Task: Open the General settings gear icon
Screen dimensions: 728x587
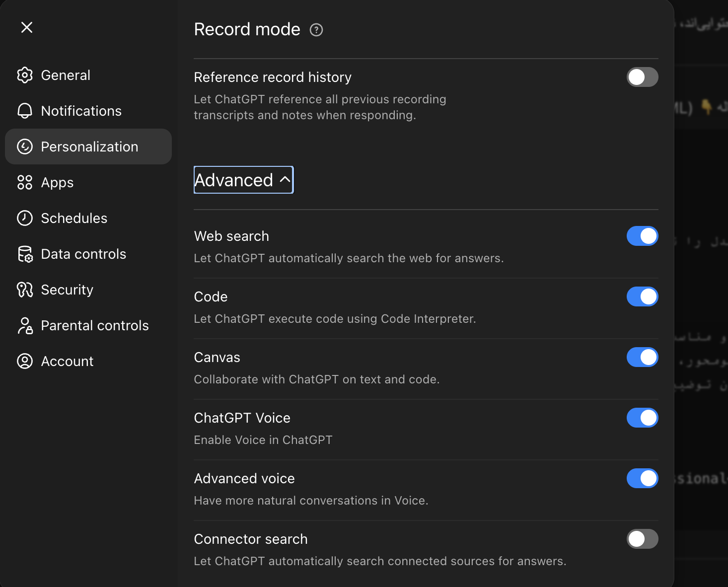Action: coord(25,75)
